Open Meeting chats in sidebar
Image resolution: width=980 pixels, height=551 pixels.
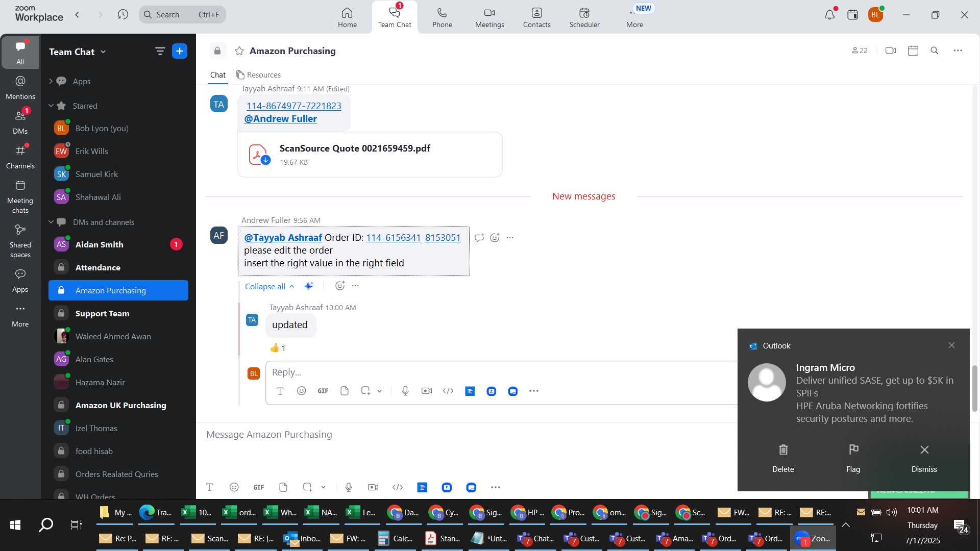[x=20, y=197]
